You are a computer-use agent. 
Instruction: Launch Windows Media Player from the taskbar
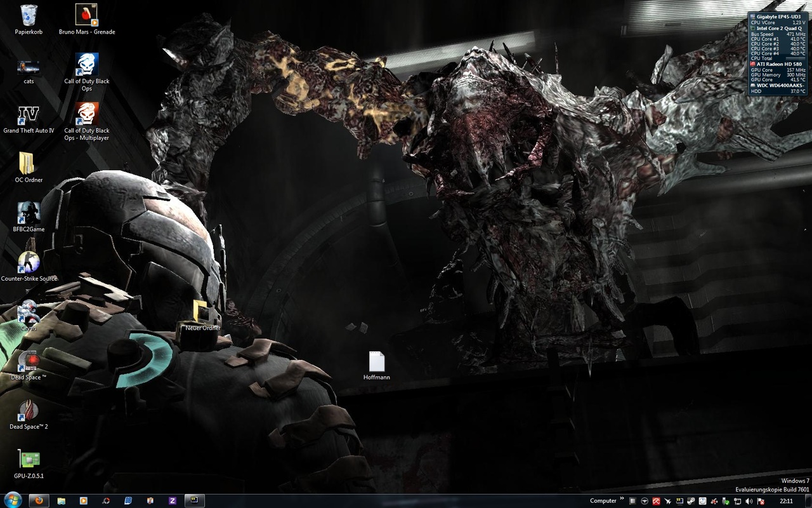[83, 500]
